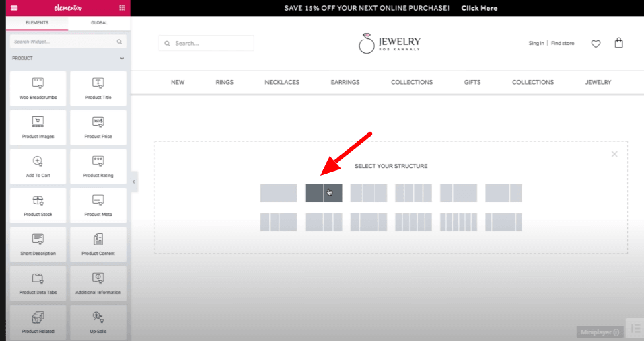644x341 pixels.
Task: Switch to the Elements tab
Action: [x=36, y=23]
